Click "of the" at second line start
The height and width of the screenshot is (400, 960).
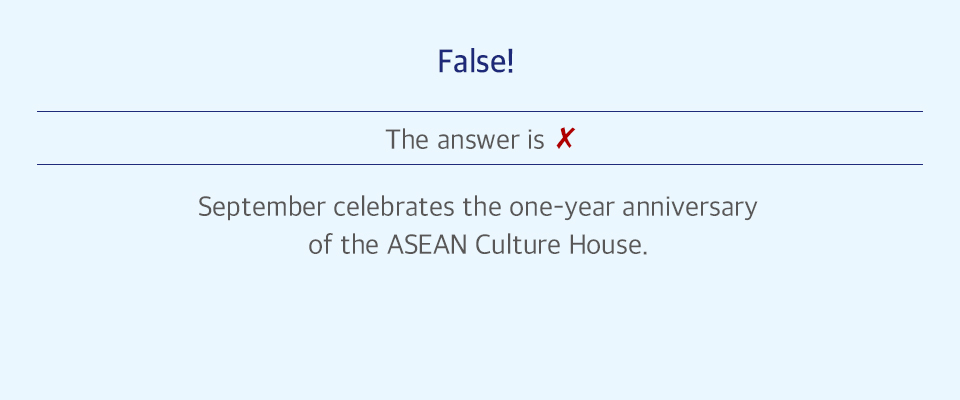click(343, 245)
